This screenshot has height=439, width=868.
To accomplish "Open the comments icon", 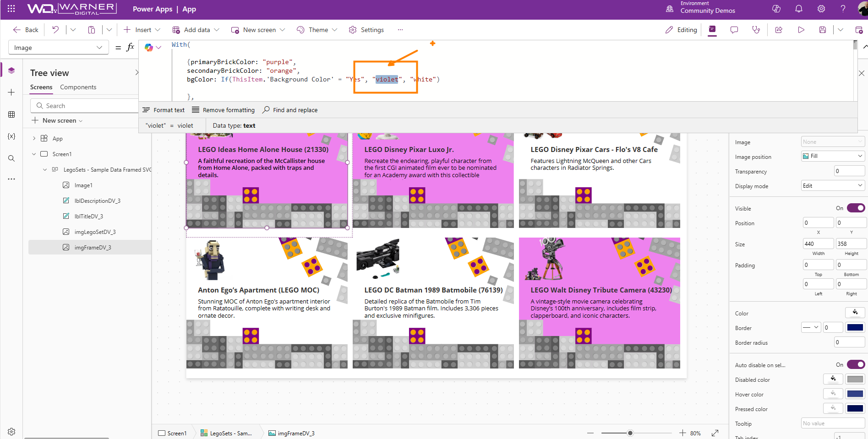I will pyautogui.click(x=734, y=30).
